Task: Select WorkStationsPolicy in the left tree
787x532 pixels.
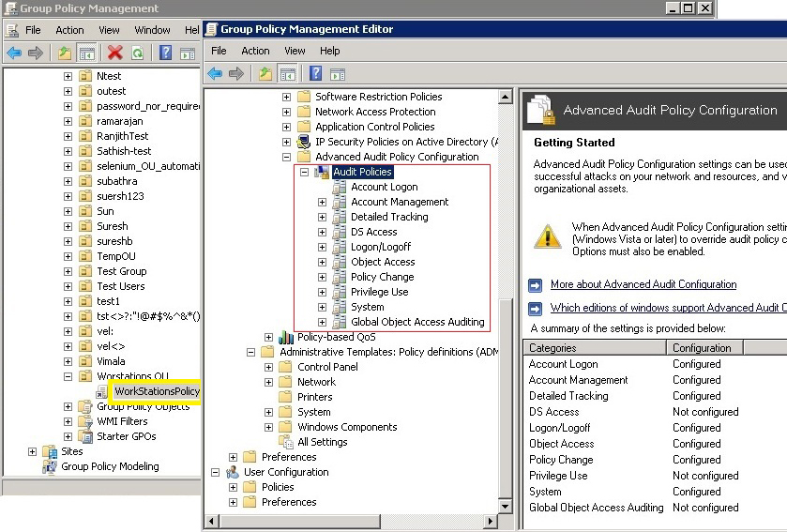Action: click(156, 391)
